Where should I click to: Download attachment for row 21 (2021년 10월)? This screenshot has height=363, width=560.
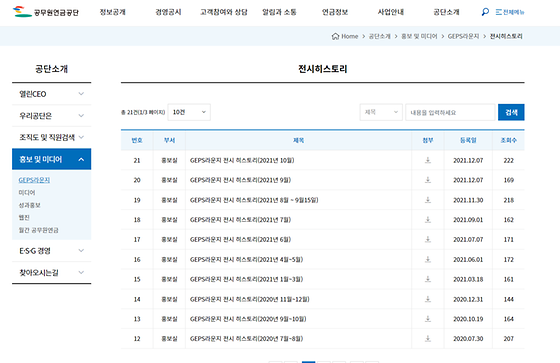(x=428, y=160)
